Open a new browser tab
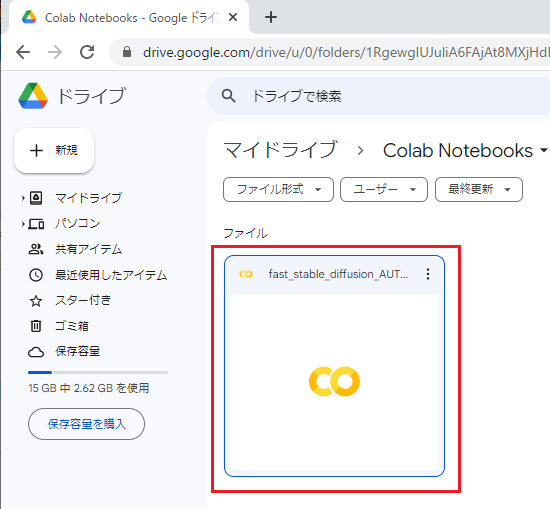This screenshot has height=509, width=550. [x=271, y=17]
